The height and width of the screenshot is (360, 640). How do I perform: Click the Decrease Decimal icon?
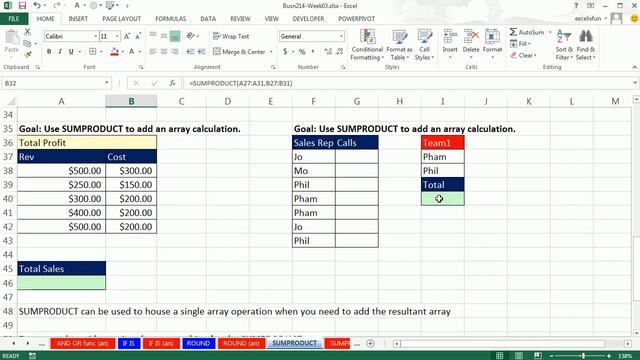click(340, 52)
